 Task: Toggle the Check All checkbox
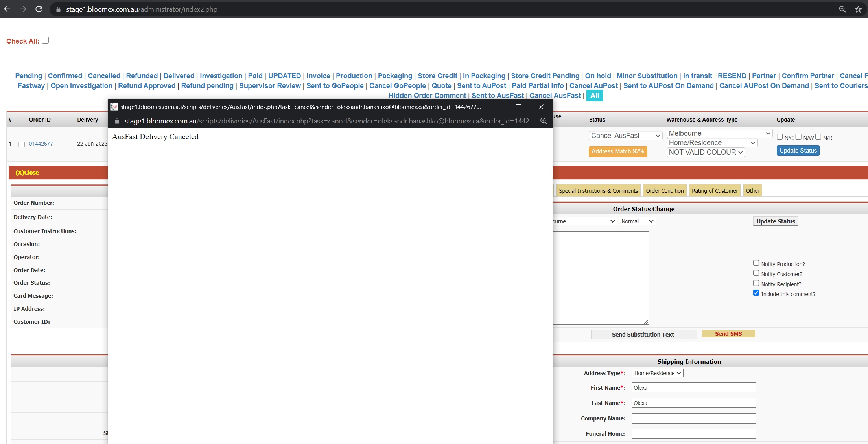45,40
